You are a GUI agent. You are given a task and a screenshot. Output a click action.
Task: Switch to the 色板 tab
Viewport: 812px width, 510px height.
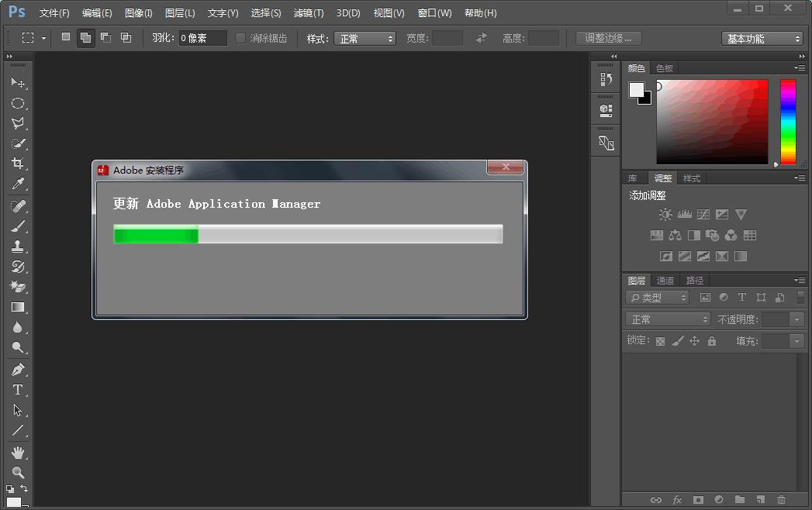tap(665, 68)
